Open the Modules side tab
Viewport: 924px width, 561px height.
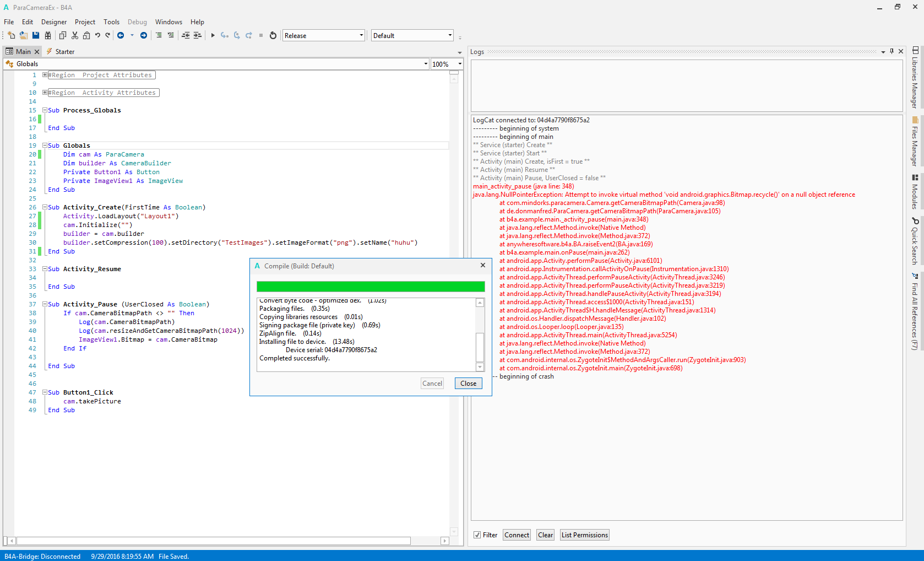pos(915,192)
